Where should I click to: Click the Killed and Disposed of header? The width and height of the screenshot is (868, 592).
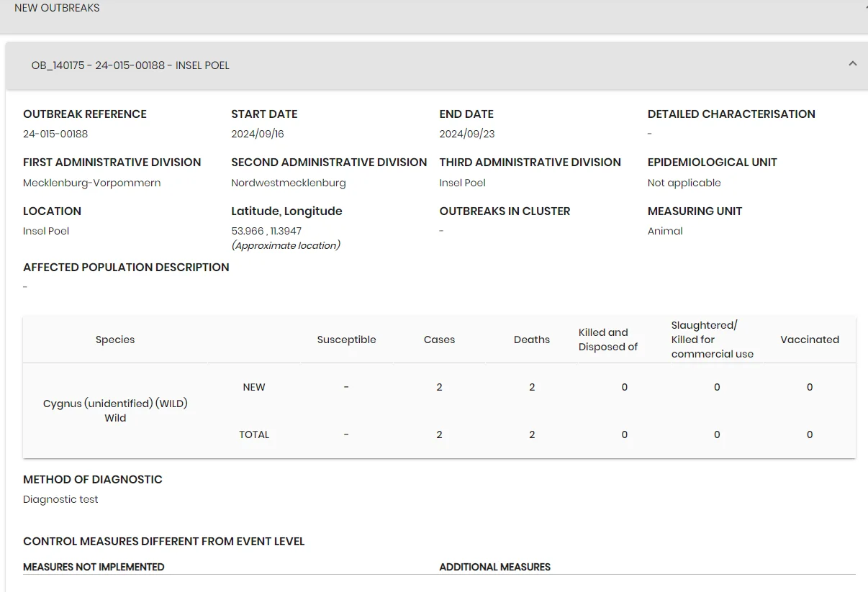click(x=608, y=340)
